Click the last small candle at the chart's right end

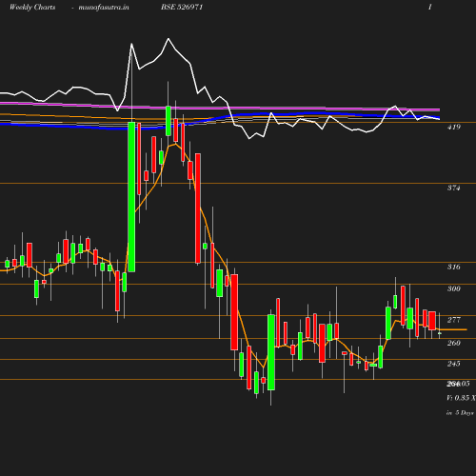(x=440, y=333)
